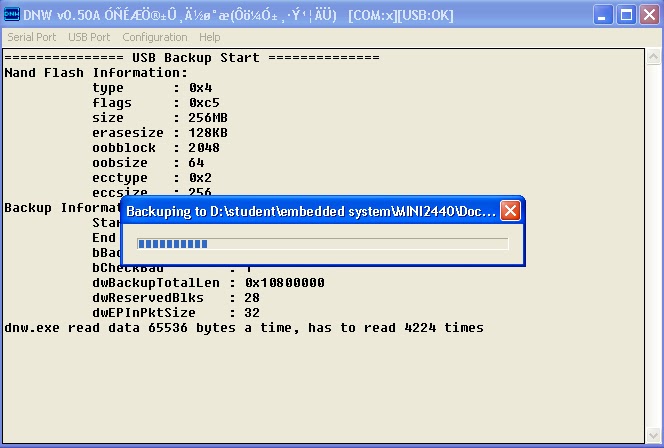Click the 'dwEPInPktSize : 32' line

point(176,313)
